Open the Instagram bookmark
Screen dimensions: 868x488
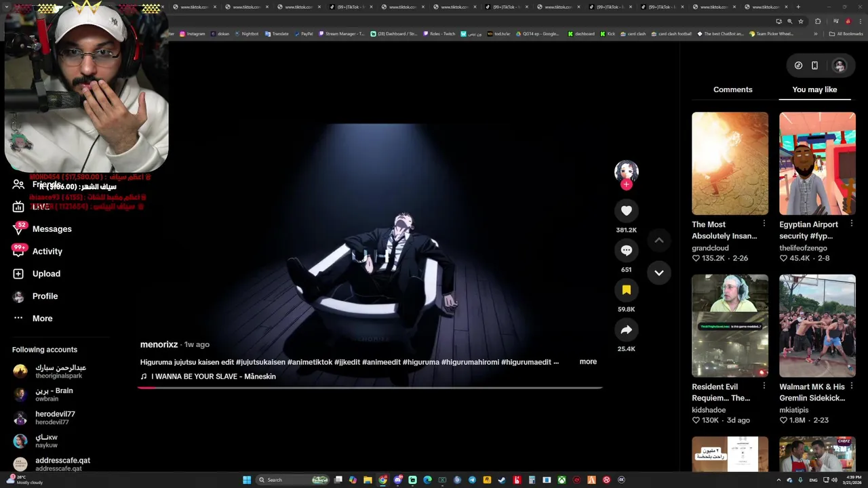(x=192, y=34)
